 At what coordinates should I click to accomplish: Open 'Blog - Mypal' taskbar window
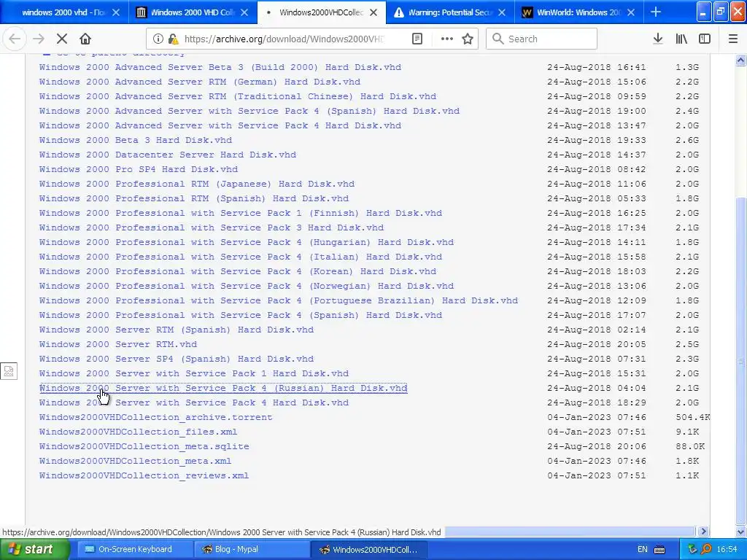coord(252,549)
